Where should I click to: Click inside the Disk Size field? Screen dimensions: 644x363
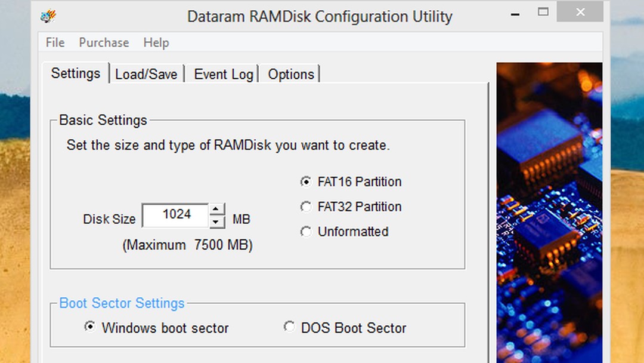click(176, 215)
